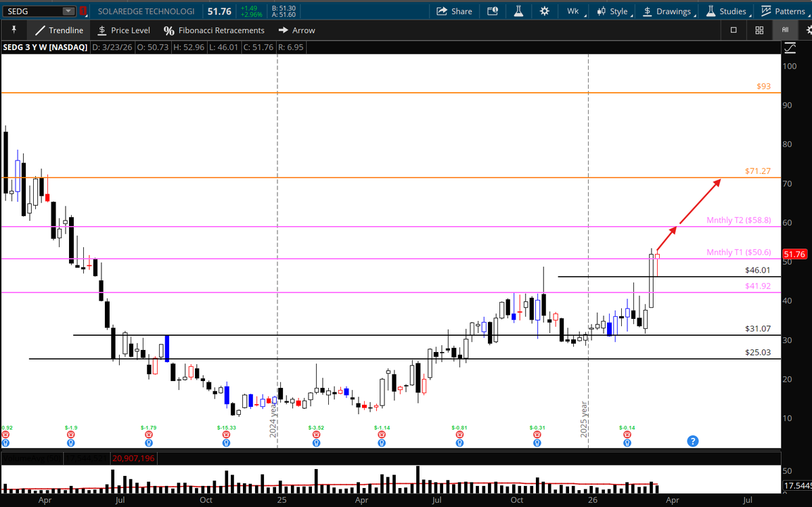Click the $41.92 level label
This screenshot has height=507, width=812.
758,286
